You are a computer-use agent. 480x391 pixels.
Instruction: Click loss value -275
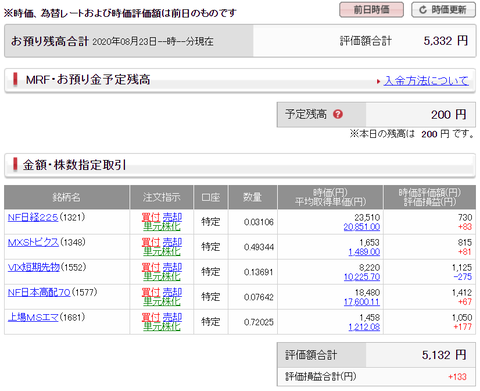pos(463,277)
